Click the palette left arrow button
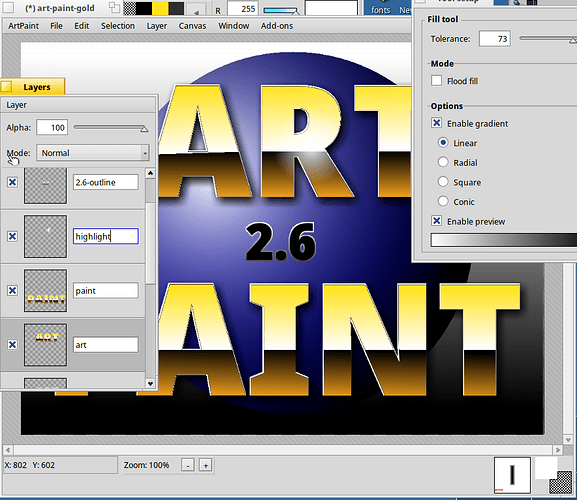 (197, 10)
